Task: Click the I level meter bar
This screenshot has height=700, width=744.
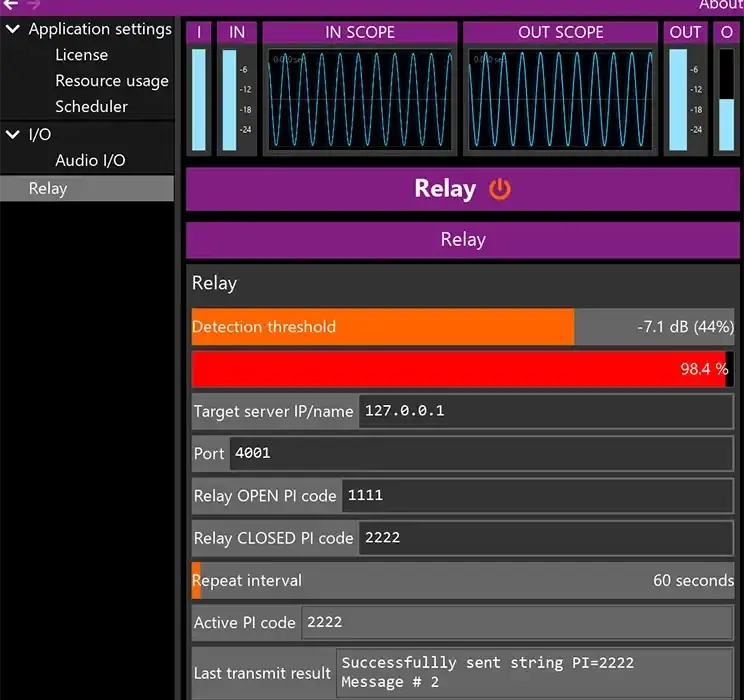Action: point(199,100)
